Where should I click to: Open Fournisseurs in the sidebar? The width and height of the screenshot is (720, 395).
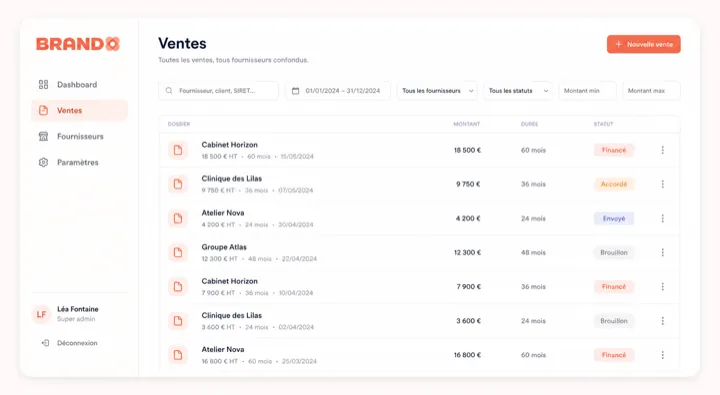[79, 136]
